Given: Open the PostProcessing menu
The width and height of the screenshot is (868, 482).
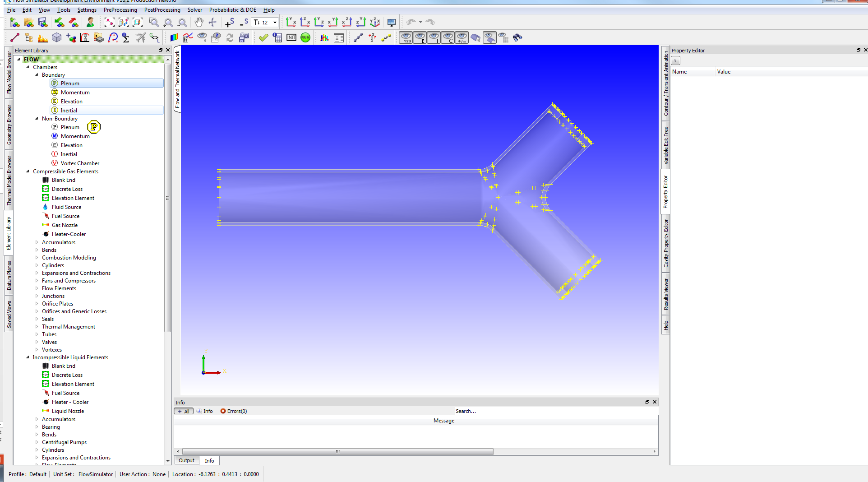Looking at the screenshot, I should coord(162,10).
